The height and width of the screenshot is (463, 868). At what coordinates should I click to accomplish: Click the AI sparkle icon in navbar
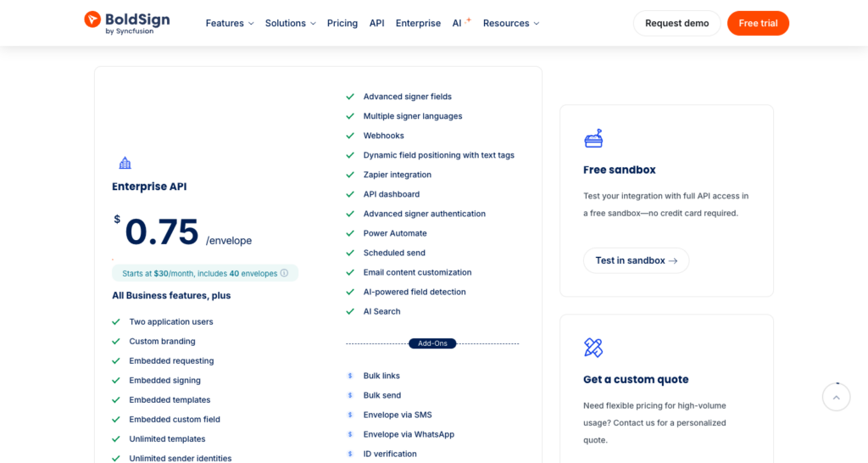click(x=468, y=20)
